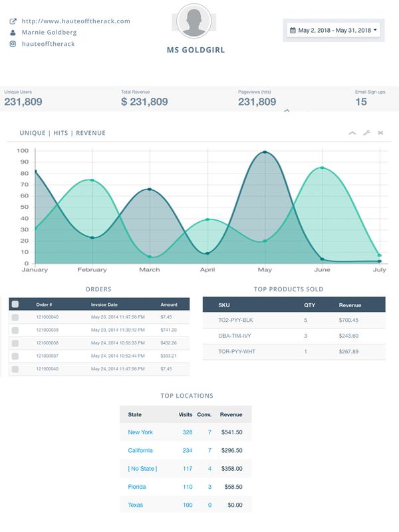The height and width of the screenshot is (532, 399).
Task: Click the 234 visits value for California
Action: coord(188,451)
